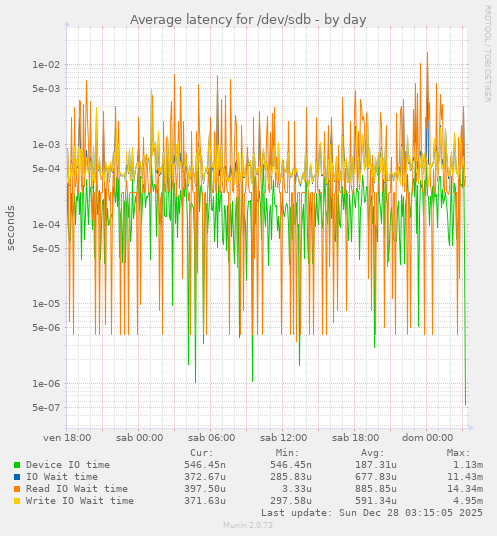Click the 'sab 00:00' x-axis label
This screenshot has width=497, height=536.
point(139,438)
